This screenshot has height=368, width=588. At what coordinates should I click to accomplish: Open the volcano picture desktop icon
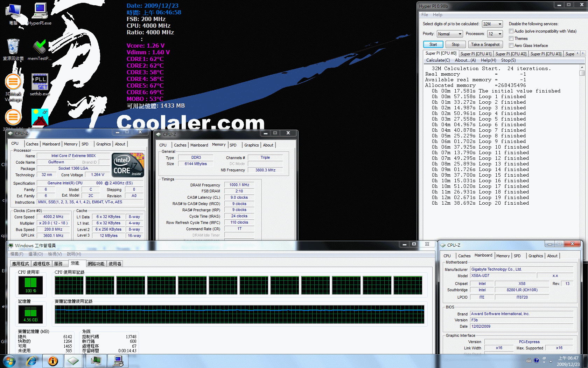click(40, 117)
